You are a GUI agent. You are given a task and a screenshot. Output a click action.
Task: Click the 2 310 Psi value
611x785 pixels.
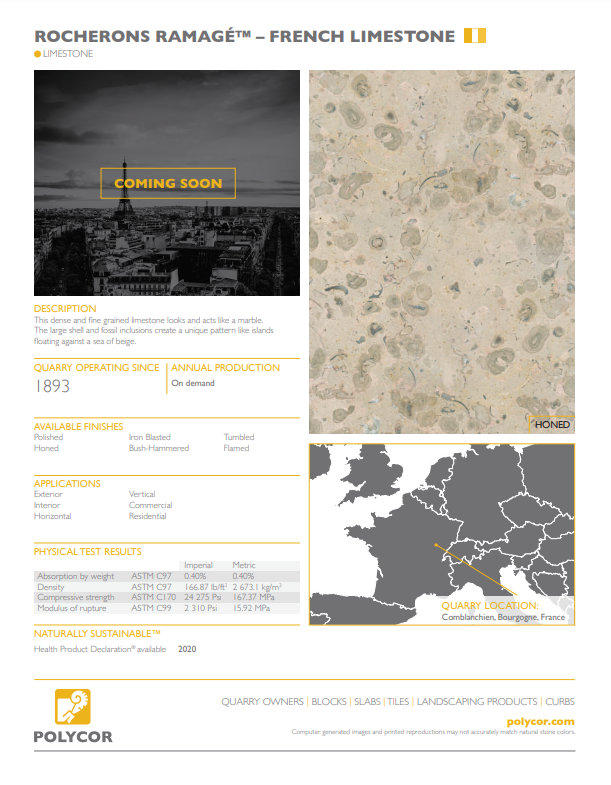point(200,608)
